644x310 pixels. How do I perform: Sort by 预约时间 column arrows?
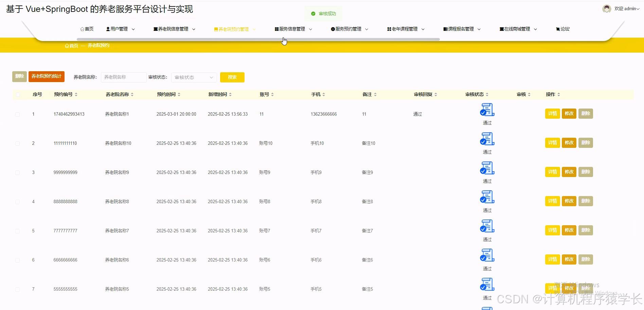[x=179, y=95]
